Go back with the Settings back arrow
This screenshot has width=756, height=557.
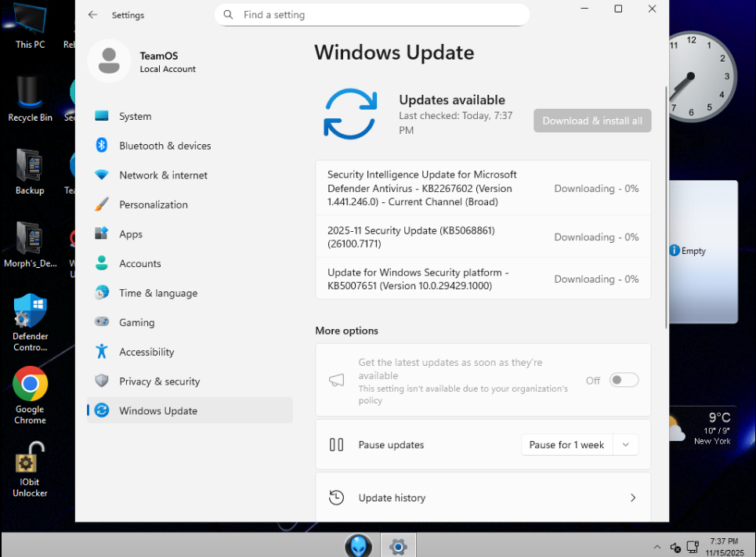tap(92, 15)
